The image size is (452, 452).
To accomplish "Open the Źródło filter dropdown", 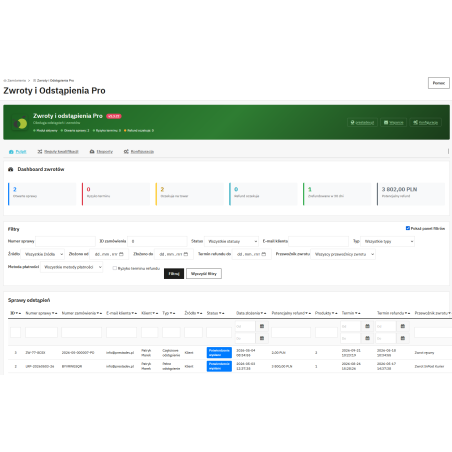I will click(43, 254).
